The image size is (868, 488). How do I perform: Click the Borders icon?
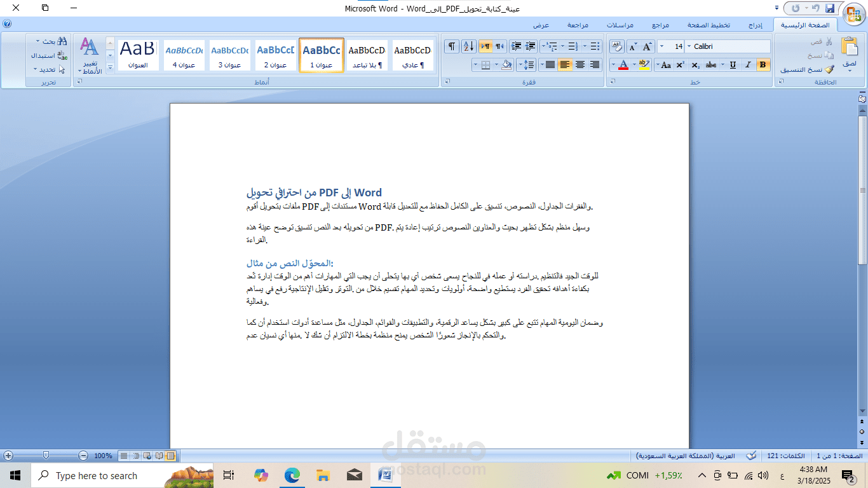485,65
